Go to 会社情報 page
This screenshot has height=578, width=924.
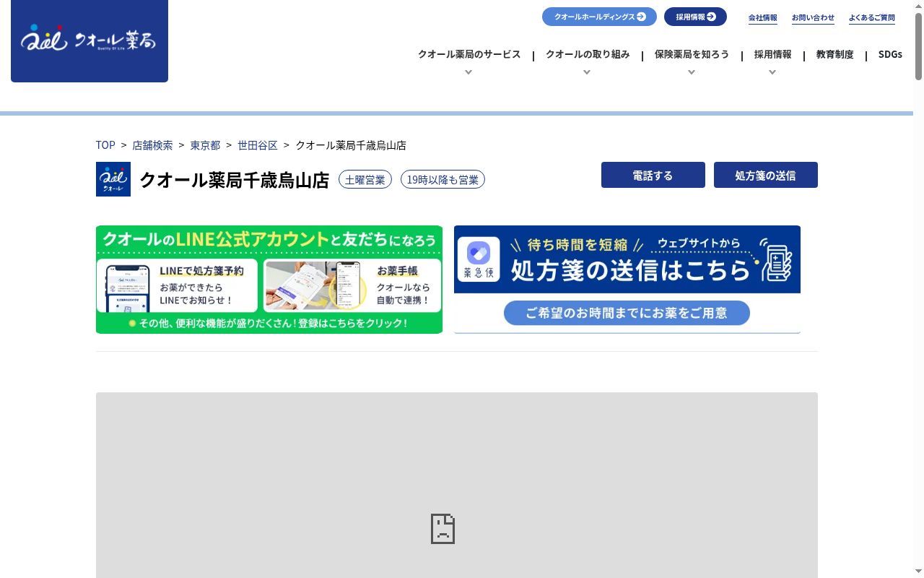[x=762, y=17]
